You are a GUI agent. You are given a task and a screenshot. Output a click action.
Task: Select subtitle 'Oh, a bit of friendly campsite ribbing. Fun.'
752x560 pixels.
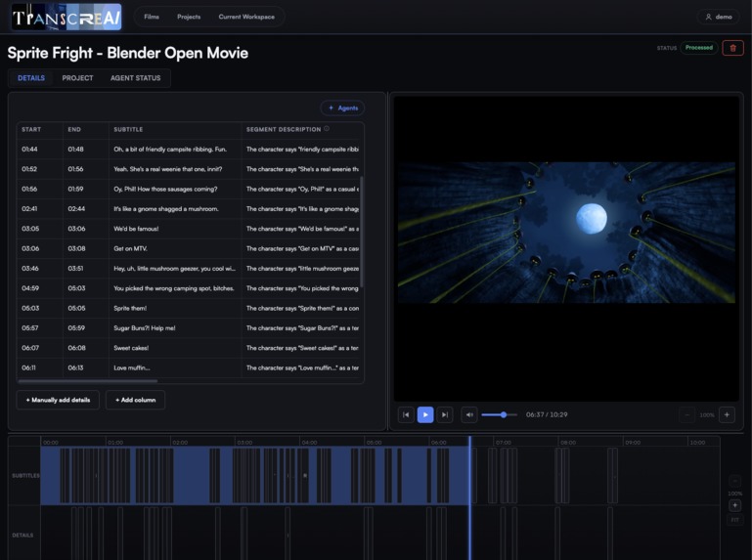tap(170, 150)
